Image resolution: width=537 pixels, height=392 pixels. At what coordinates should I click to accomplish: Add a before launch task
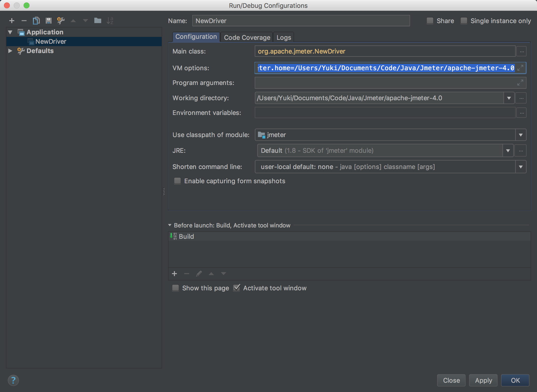point(174,274)
